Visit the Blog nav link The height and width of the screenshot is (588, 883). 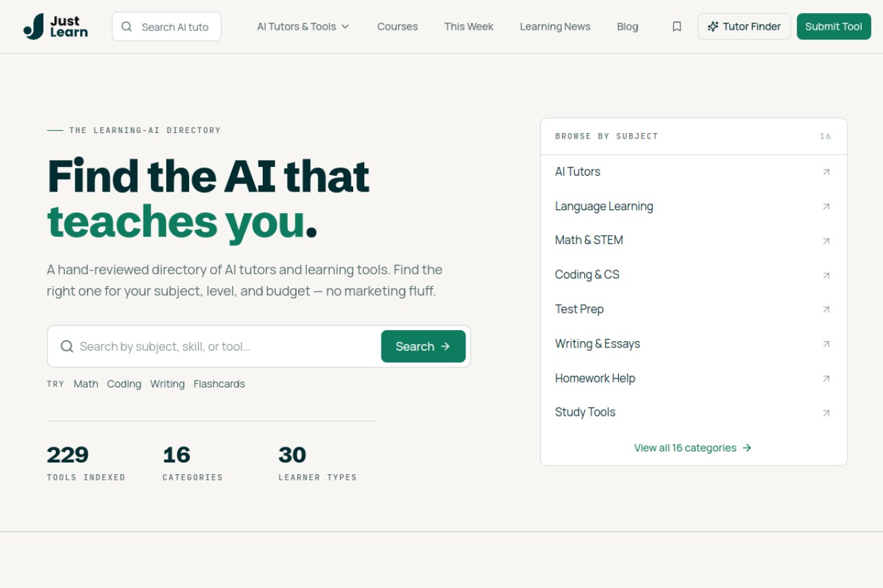(628, 26)
